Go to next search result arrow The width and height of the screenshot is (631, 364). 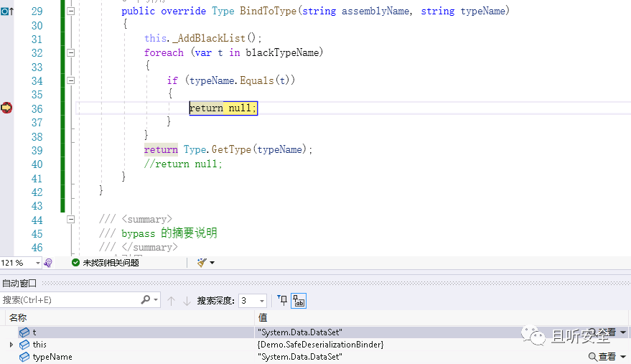tap(187, 301)
